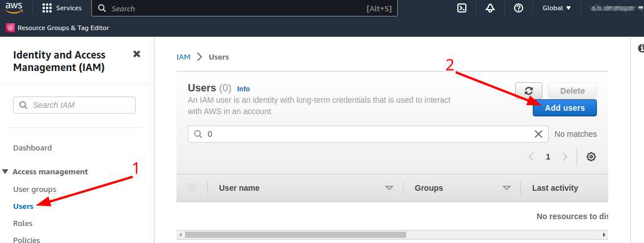Click the users filter search field
The width and height of the screenshot is (644, 243).
click(368, 134)
